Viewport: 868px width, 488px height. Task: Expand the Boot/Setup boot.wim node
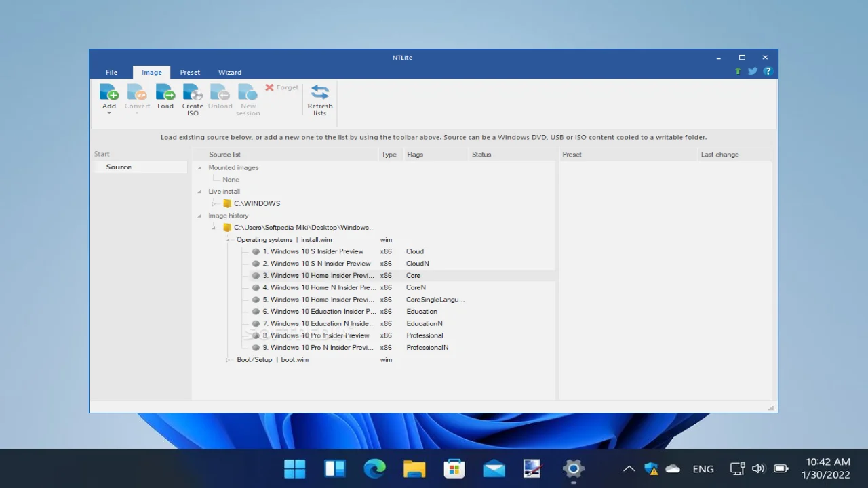(x=228, y=360)
